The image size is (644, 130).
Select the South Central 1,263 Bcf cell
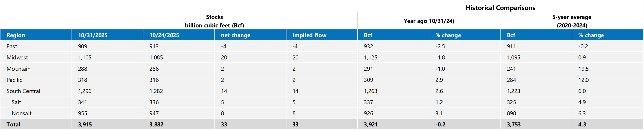click(371, 91)
